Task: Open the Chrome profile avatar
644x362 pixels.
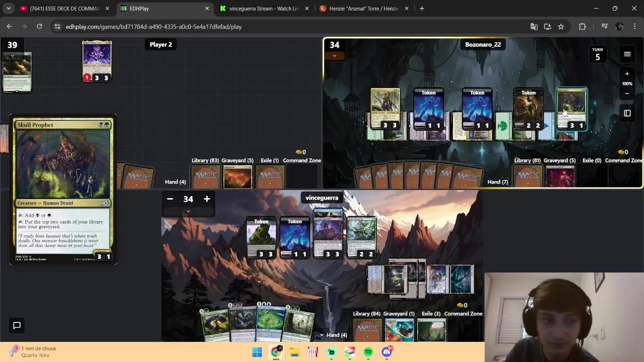Action: (619, 27)
